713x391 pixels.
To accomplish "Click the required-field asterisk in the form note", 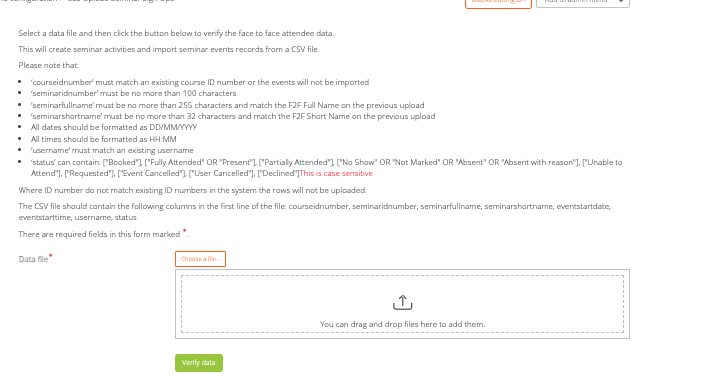I will [x=185, y=231].
